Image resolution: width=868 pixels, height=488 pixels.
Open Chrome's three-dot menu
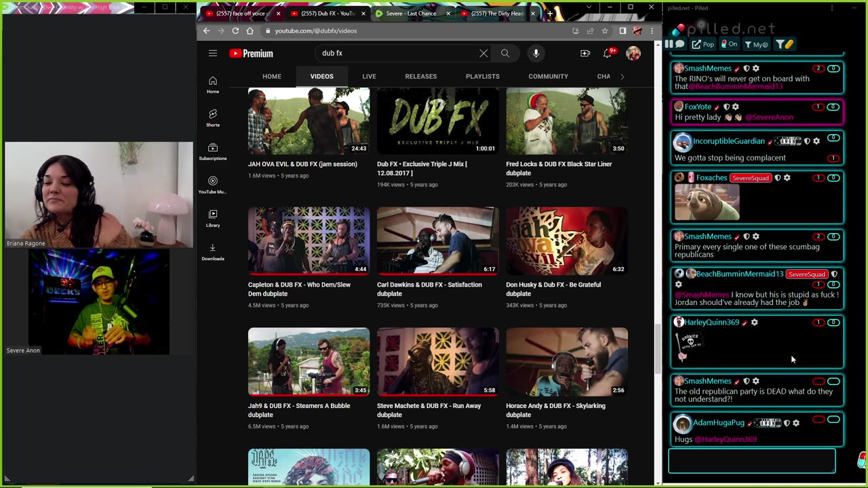pos(652,30)
